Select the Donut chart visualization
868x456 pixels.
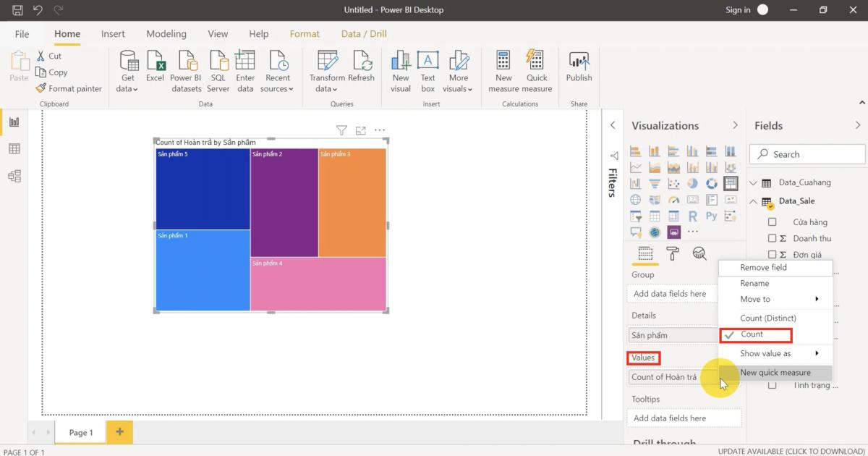pyautogui.click(x=712, y=183)
